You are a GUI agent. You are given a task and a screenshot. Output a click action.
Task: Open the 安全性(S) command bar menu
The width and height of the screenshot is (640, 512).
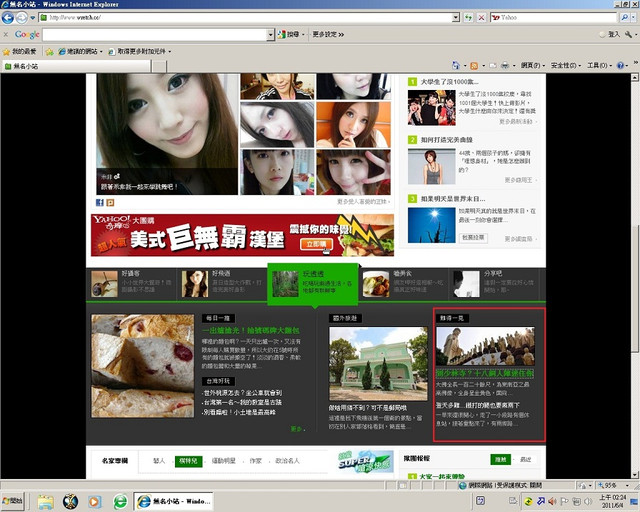tap(565, 65)
